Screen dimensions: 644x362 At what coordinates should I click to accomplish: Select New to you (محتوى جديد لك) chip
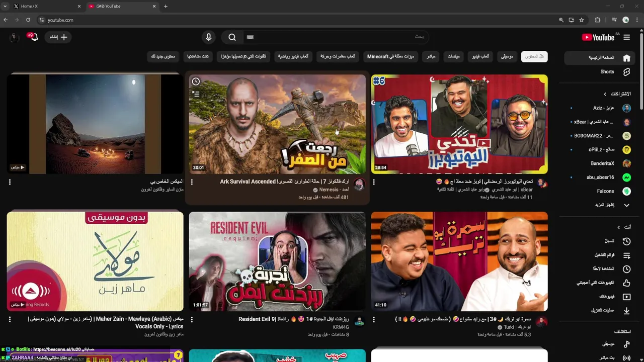163,56
